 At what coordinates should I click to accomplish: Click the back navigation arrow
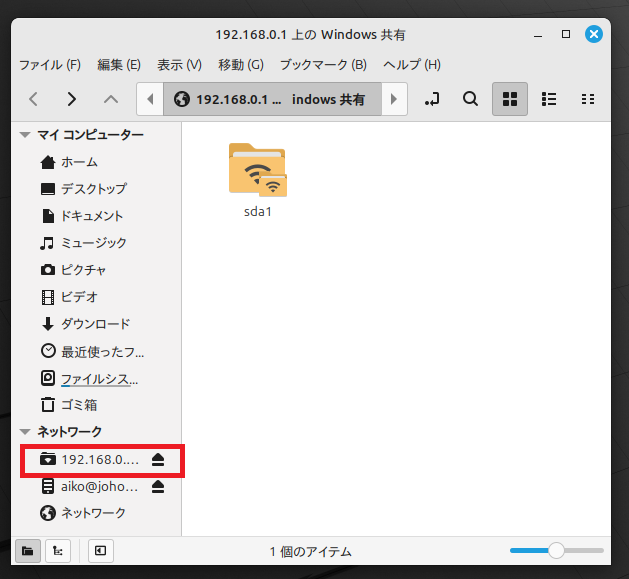pos(33,99)
